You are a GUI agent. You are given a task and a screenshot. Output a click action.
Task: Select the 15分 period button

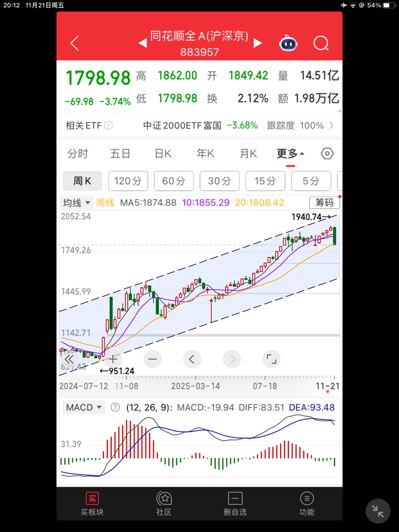click(x=265, y=181)
